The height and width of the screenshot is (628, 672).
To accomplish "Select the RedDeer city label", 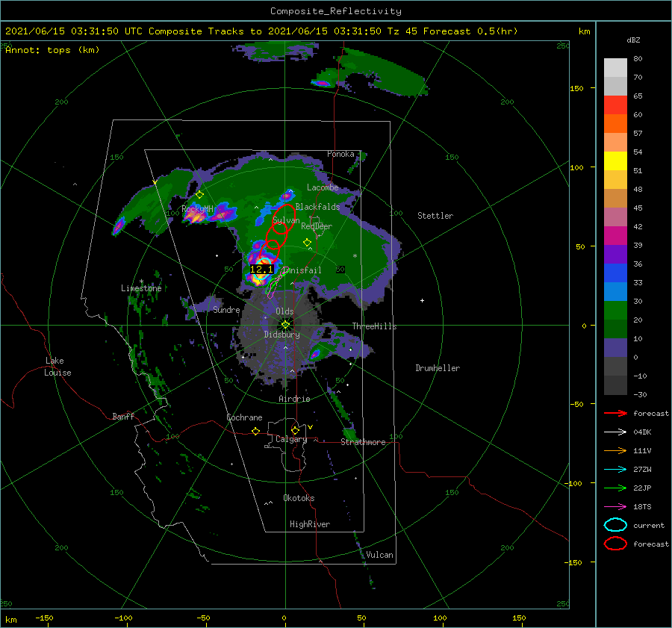I will tap(317, 226).
